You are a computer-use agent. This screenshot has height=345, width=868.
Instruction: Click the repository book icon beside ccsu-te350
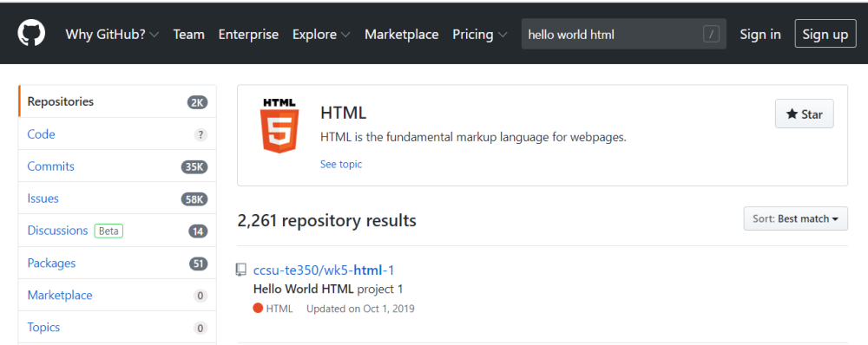click(x=240, y=270)
